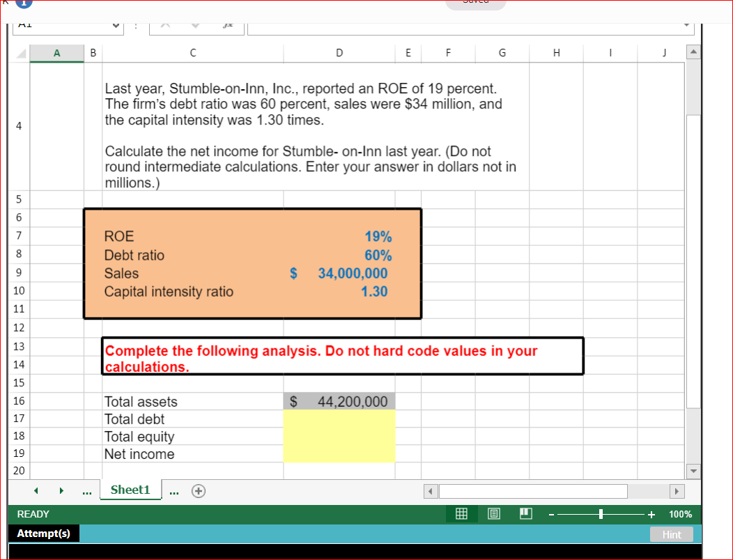Open the ellipsis menu beside Sheet1 tab
Viewport: 733px width, 560px height.
(173, 491)
